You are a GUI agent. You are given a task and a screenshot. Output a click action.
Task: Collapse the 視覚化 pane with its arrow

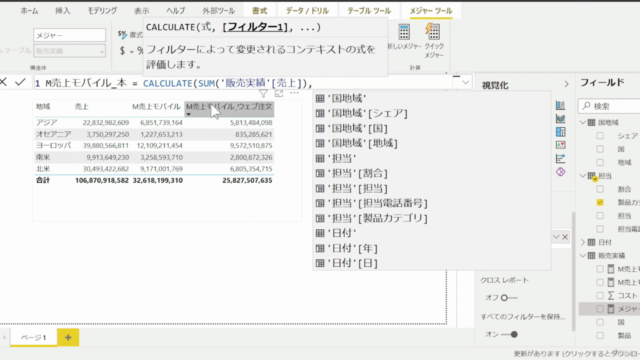pyautogui.click(x=566, y=84)
